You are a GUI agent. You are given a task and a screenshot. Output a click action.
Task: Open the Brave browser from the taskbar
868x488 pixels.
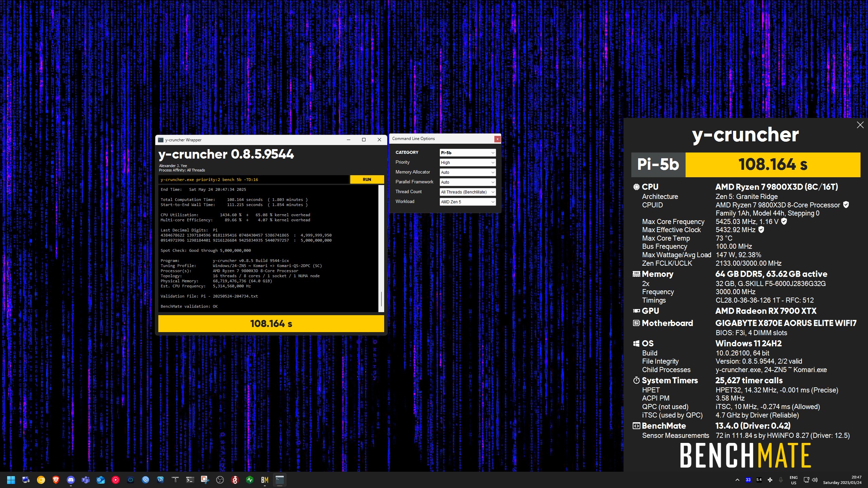tap(56, 480)
